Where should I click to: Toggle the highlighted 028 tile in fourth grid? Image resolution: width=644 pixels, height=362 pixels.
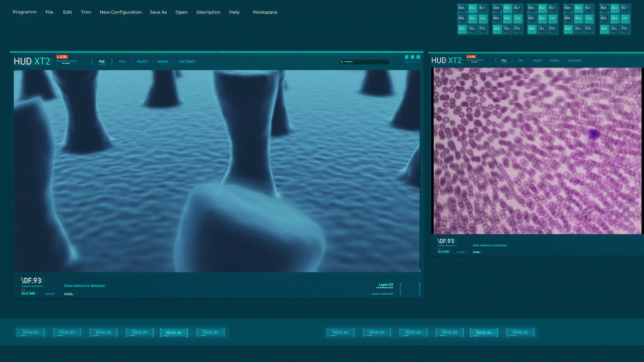click(568, 29)
